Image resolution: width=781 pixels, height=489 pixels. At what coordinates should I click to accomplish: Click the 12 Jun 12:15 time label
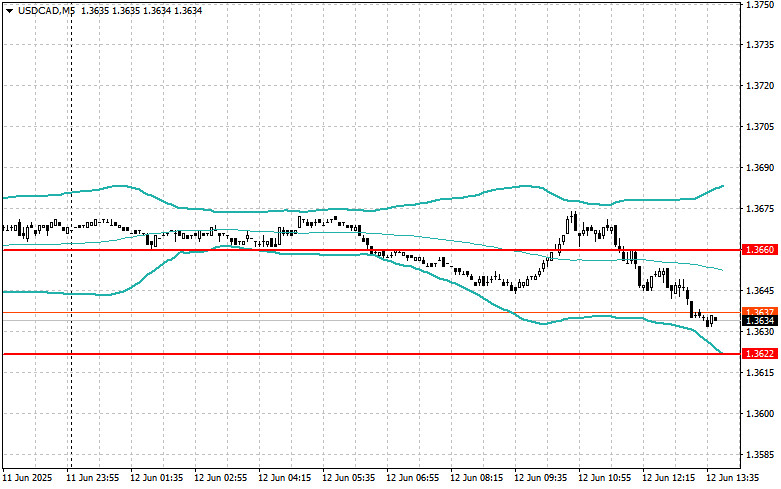click(x=668, y=478)
